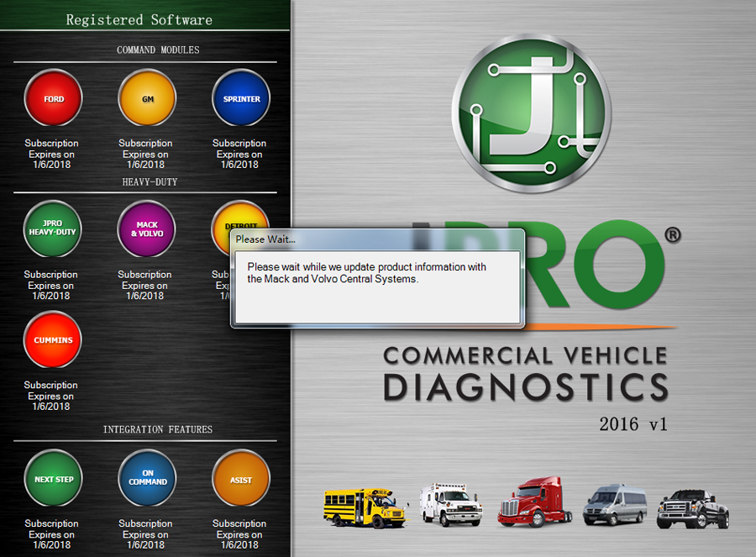Viewport: 756px width, 557px height.
Task: Click the red Ford module button
Action: [54, 98]
